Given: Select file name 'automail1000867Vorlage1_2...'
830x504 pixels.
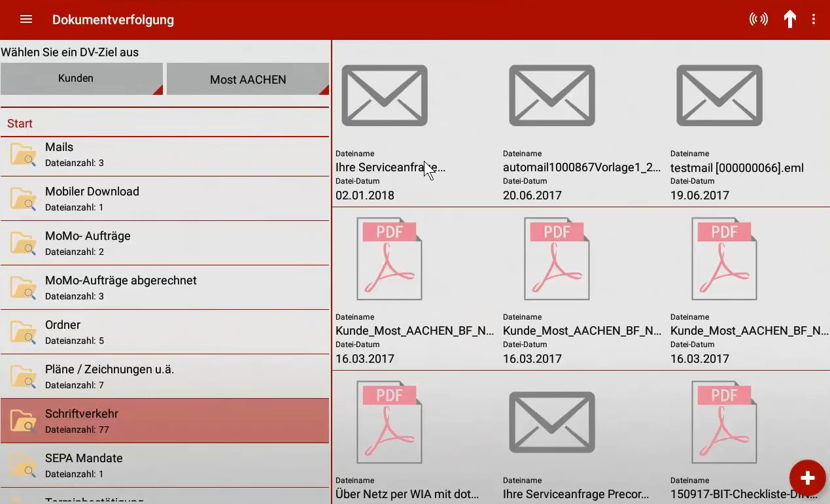Looking at the screenshot, I should (581, 167).
